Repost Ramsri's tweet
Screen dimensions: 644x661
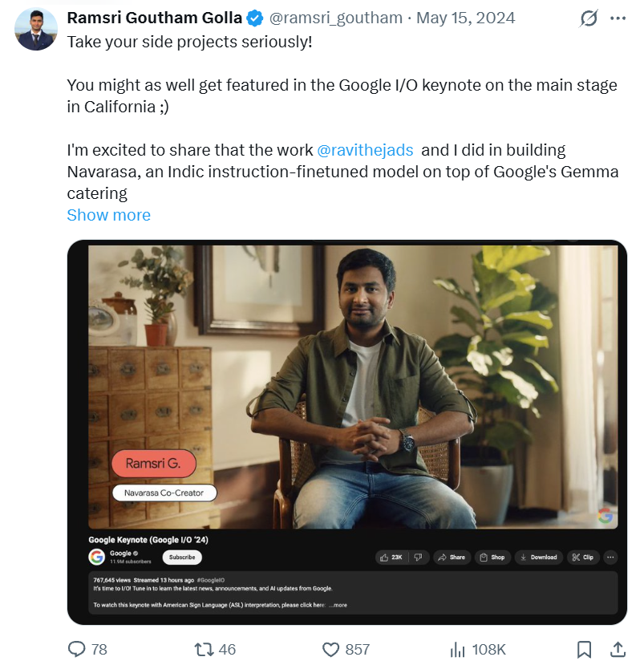pos(205,650)
